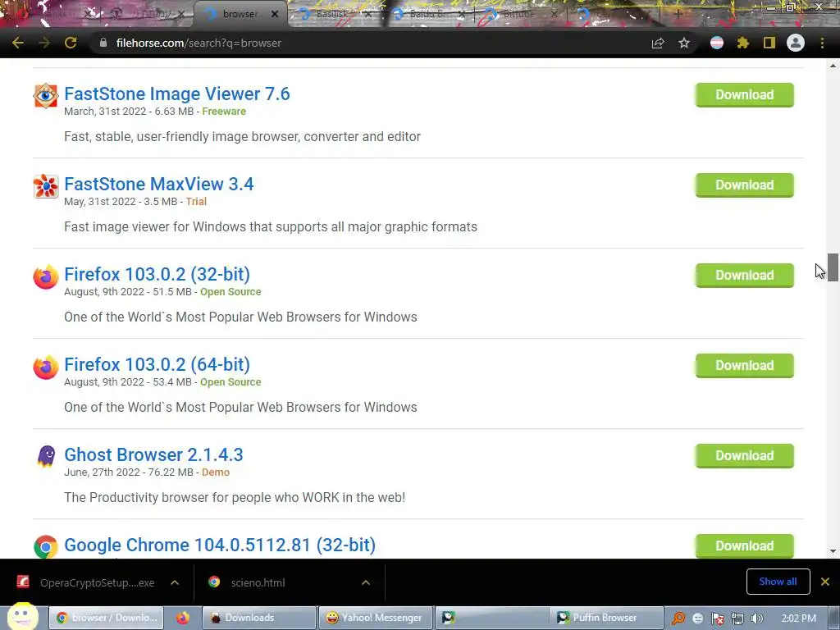This screenshot has width=840, height=630.
Task: Click the orange magnifier tray icon
Action: tap(678, 619)
